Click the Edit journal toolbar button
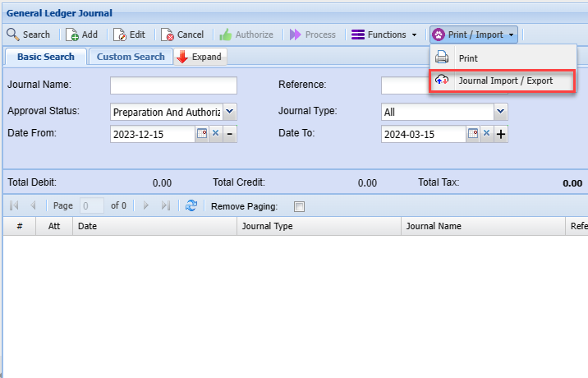This screenshot has height=378, width=588. [130, 35]
